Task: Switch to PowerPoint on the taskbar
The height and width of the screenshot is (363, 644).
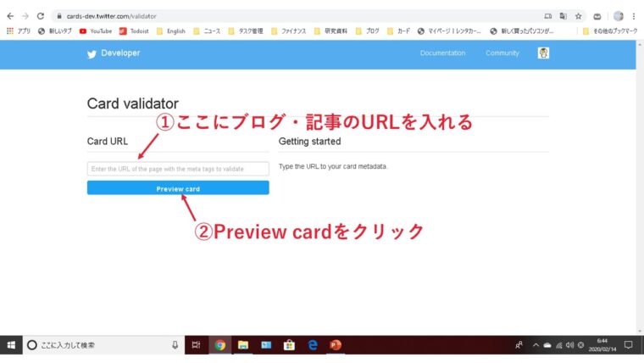Action: (336, 345)
